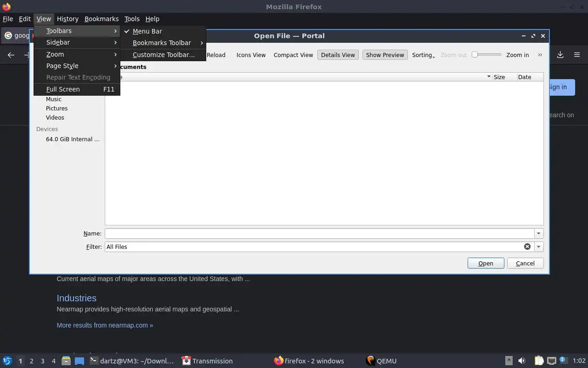The height and width of the screenshot is (368, 588).
Task: Open the Sorting dropdown in the dialog toolbar
Action: [x=423, y=55]
